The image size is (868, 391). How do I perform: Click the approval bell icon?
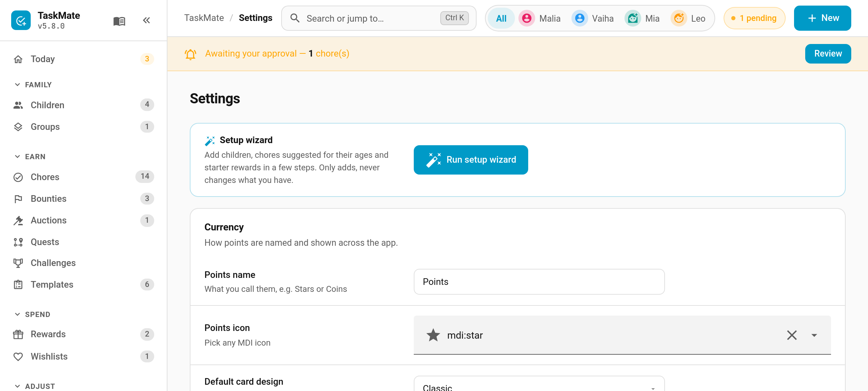(x=190, y=54)
